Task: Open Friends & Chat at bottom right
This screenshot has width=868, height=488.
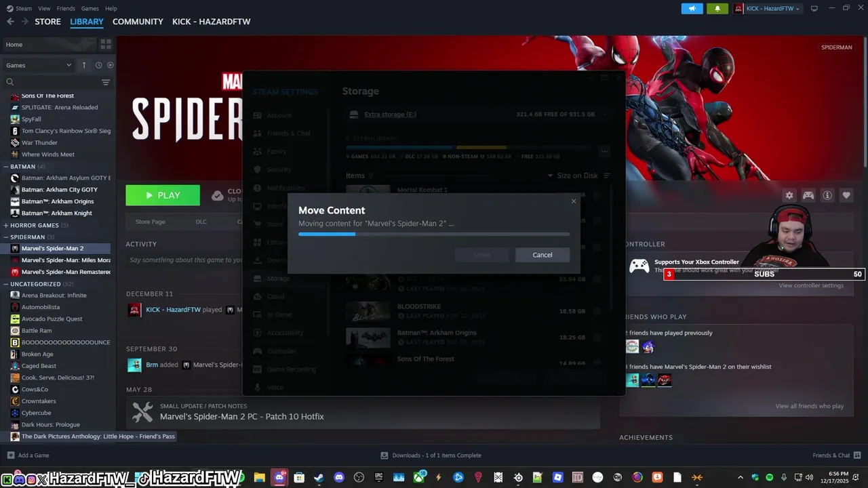Action: pyautogui.click(x=837, y=455)
